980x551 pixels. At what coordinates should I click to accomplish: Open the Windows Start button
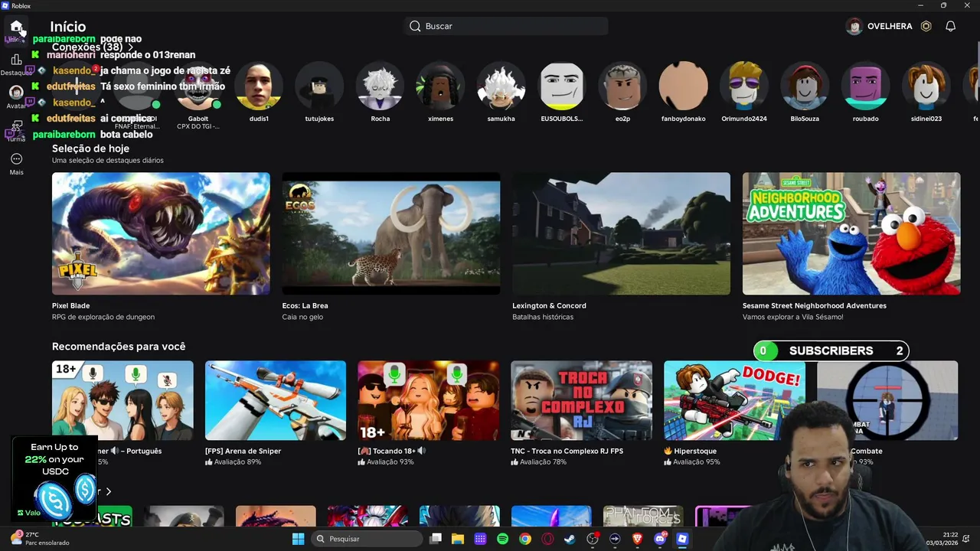(x=298, y=539)
